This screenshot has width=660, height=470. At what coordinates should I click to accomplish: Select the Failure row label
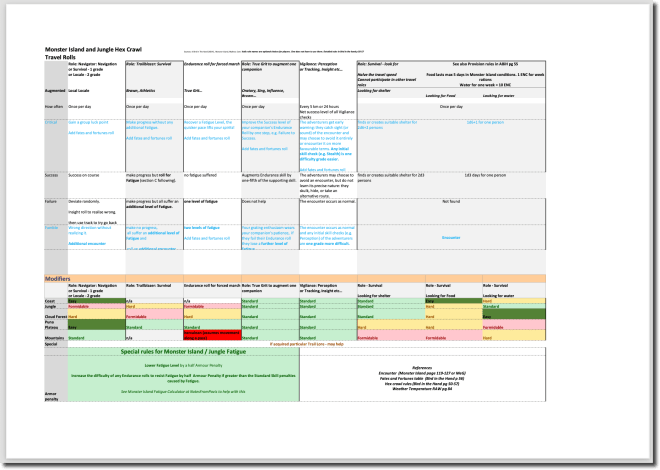[51, 201]
